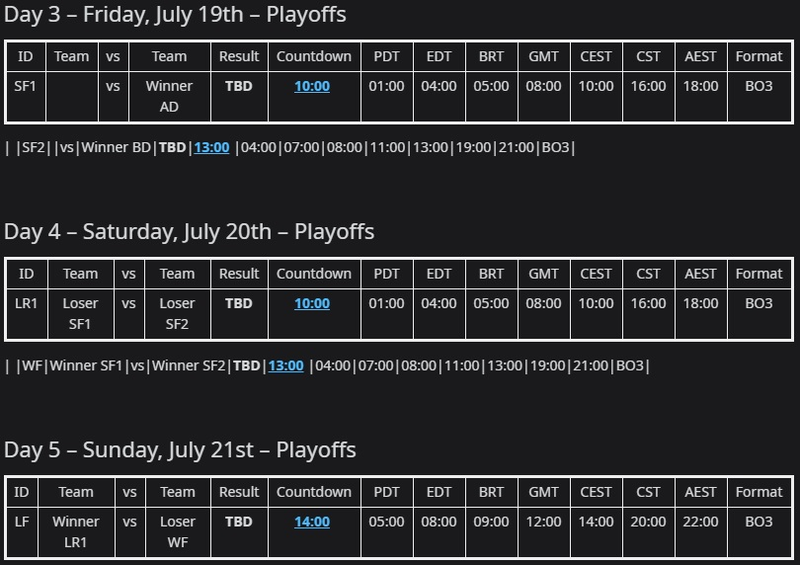
Task: Select the Day 4 Saturday playoffs heading
Action: [x=189, y=232]
